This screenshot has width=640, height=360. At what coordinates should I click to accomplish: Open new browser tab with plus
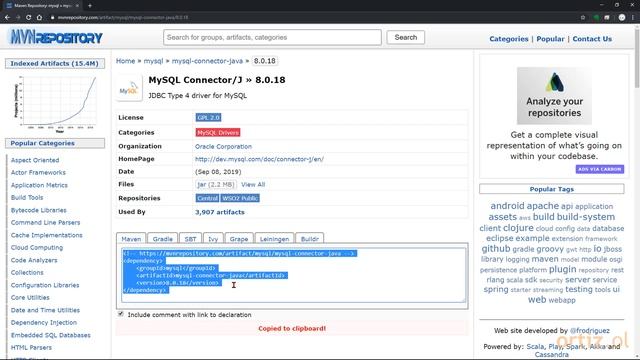(x=90, y=6)
